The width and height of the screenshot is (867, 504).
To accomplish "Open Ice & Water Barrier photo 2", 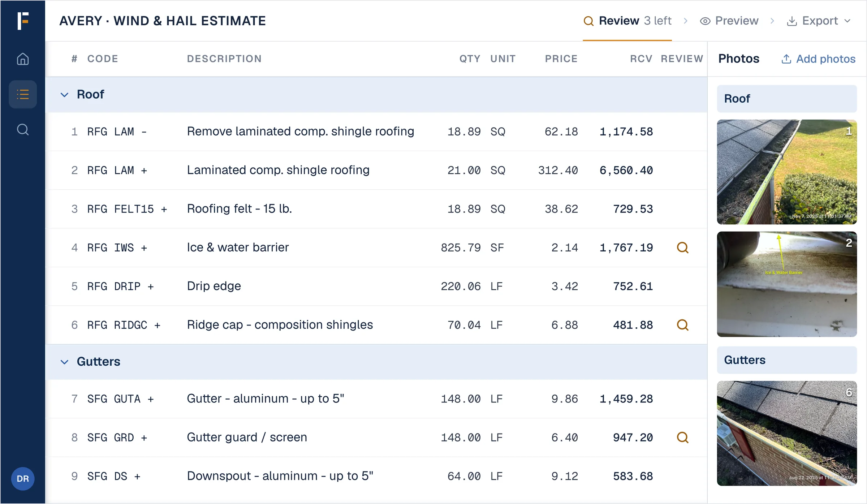I will 787,284.
